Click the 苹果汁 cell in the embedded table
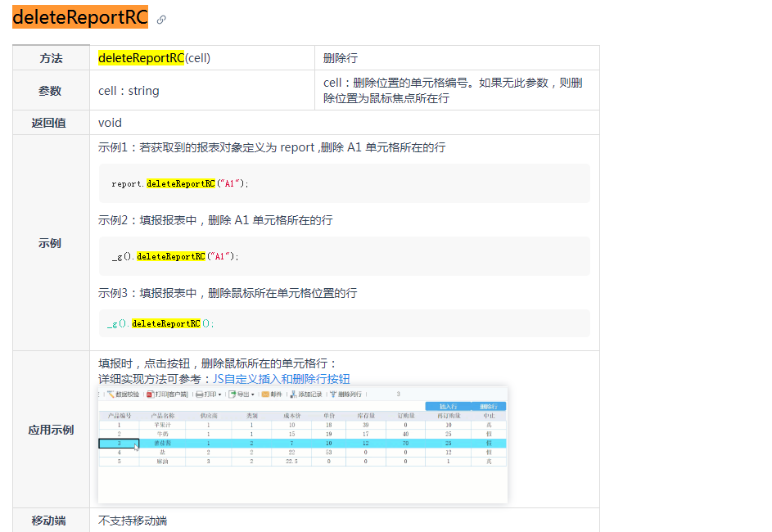Screen dimensions: 772x532 [x=162, y=425]
